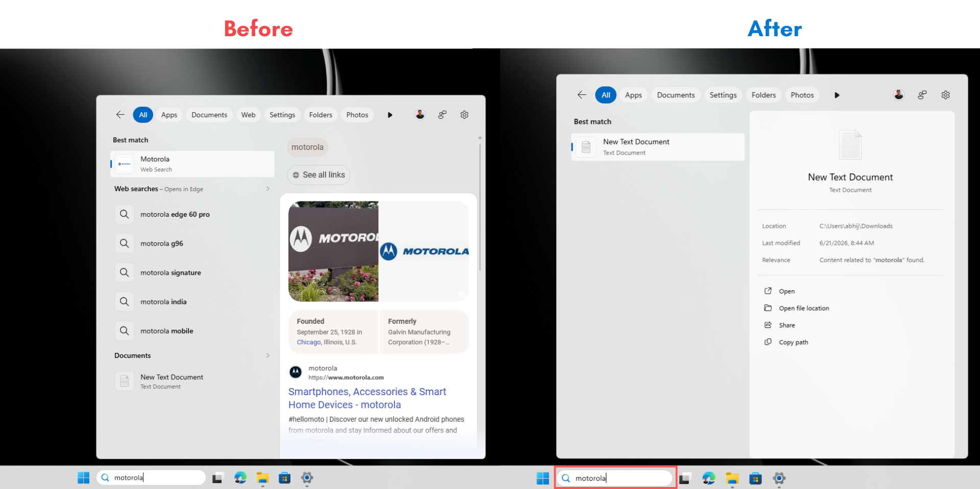Open search settings gear in After panel

coord(946,95)
